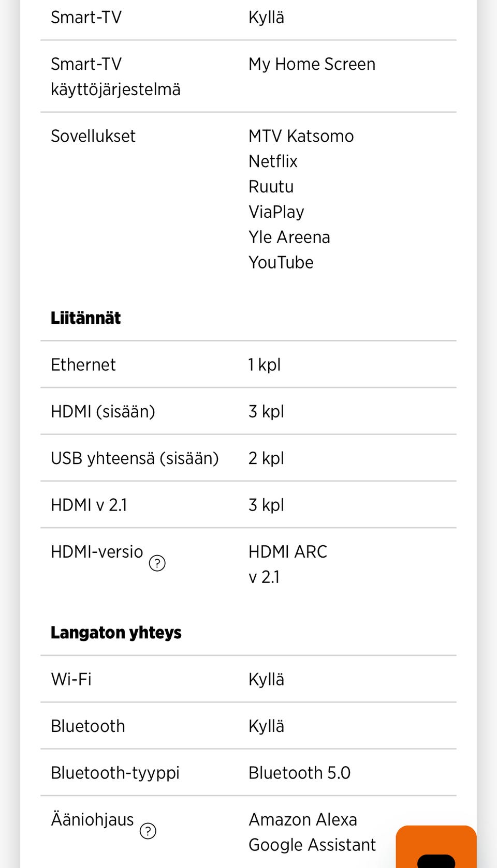Tap the question mark next to Ääniohjaus
This screenshot has width=497, height=868.
point(148,831)
